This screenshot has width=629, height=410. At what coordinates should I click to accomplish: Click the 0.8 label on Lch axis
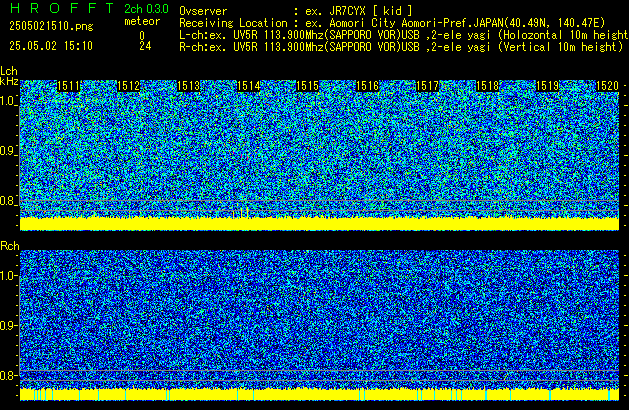pos(8,201)
